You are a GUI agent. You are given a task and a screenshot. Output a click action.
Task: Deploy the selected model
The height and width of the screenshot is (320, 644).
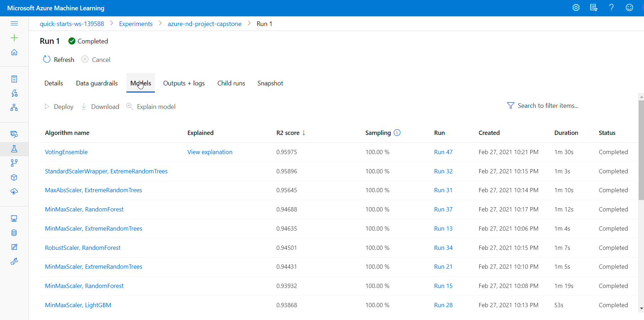[x=59, y=107]
